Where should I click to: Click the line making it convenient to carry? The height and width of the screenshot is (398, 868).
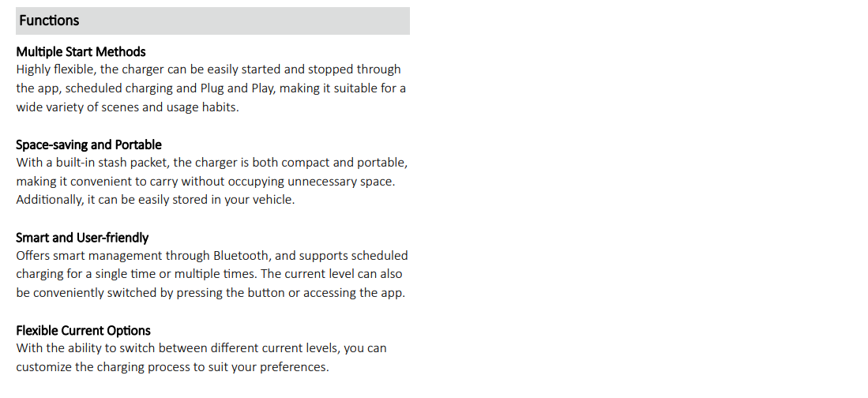point(205,182)
